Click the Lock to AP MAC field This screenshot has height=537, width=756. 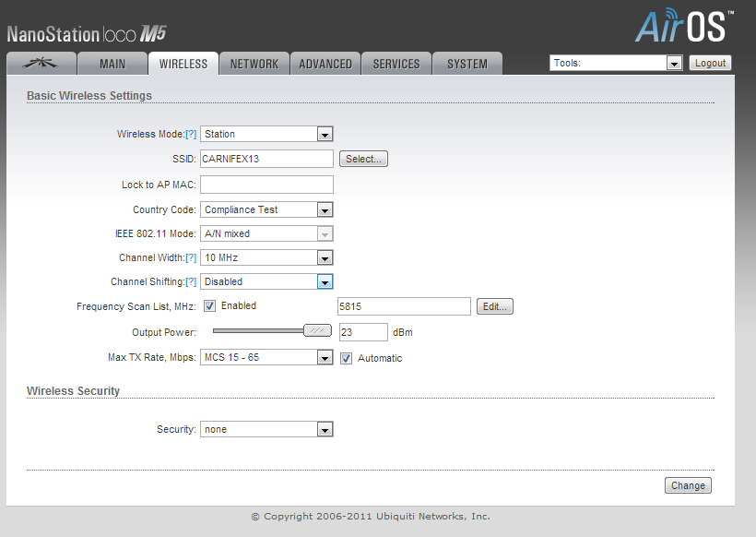point(266,185)
